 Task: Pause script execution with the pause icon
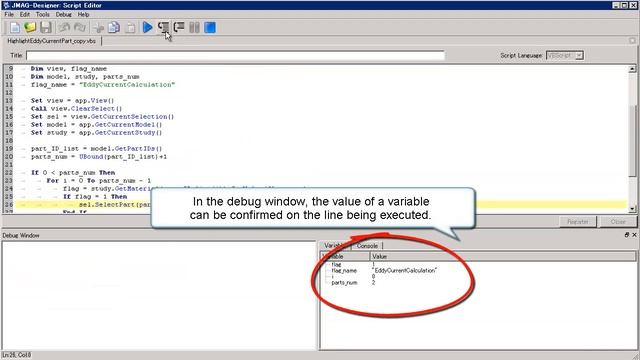[x=194, y=28]
